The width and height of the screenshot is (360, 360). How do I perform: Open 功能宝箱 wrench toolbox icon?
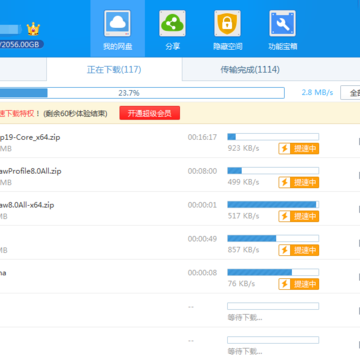[x=282, y=23]
